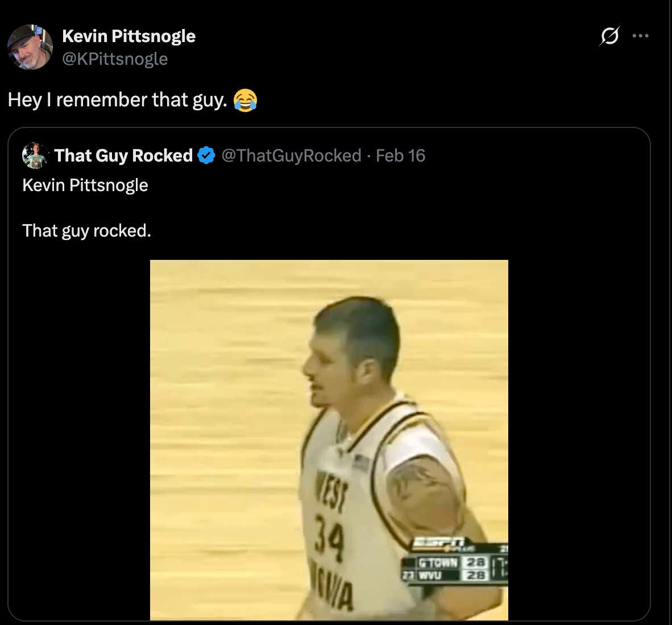Image resolution: width=672 pixels, height=625 pixels.
Task: Click the three-dots icon to report the post
Action: click(641, 35)
